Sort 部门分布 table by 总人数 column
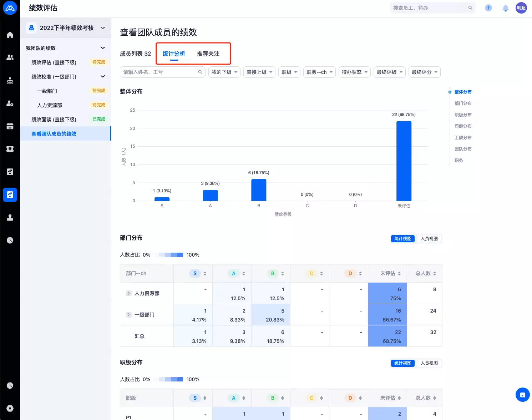Screen dimensions: 532x420 pyautogui.click(x=435, y=274)
